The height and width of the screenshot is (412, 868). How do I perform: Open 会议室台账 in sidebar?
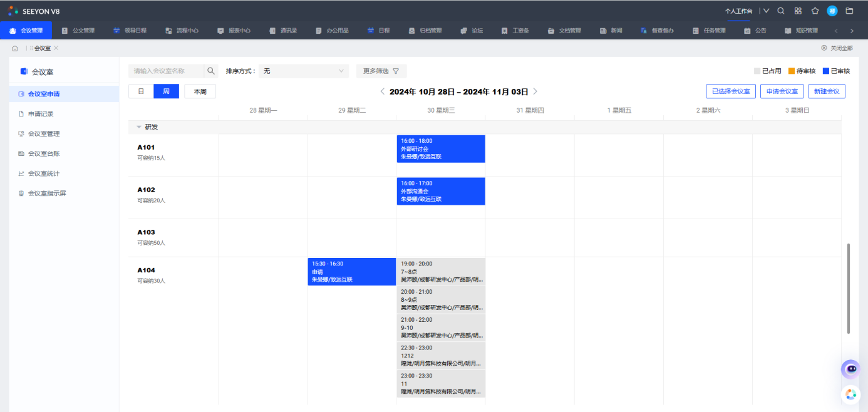coord(64,153)
